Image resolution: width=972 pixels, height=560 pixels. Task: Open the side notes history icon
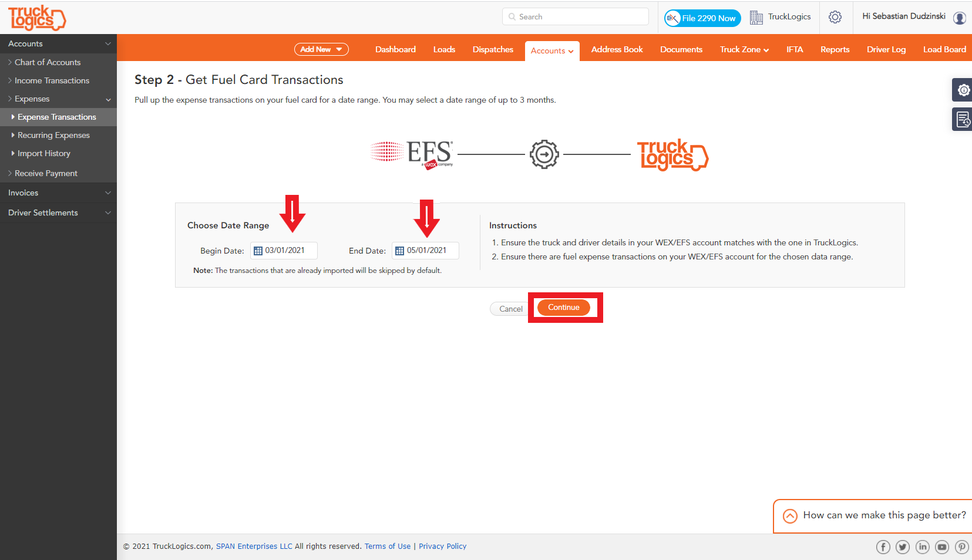coord(963,119)
